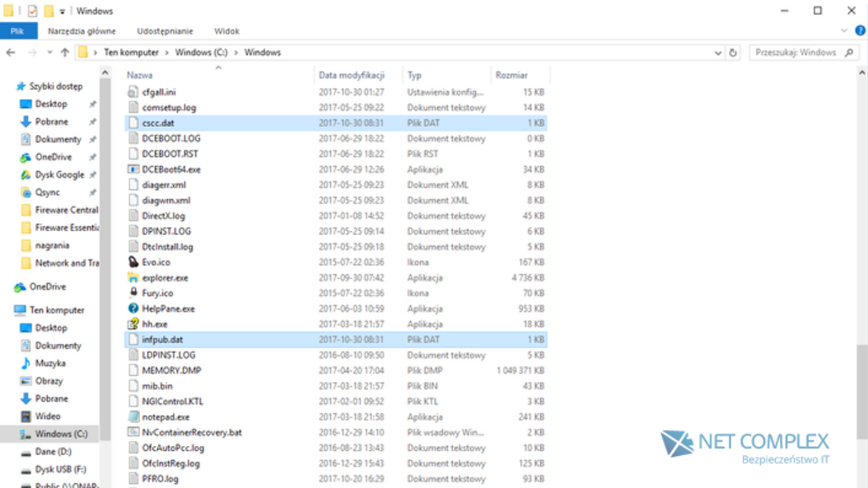Select NvContainerRecovery.bat file icon
The image size is (868, 488).
(133, 433)
